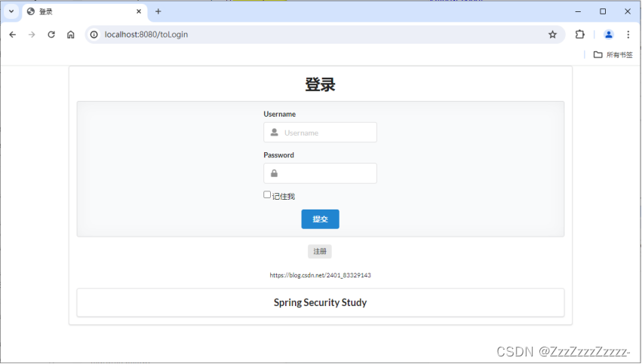Open a new tab with plus button
Viewport: 642px width, 364px height.
pos(158,11)
